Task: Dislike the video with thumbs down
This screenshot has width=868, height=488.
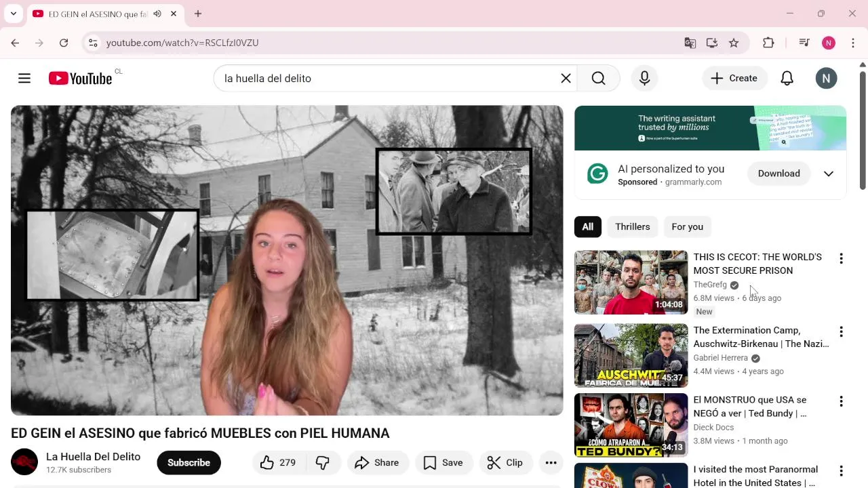Action: coord(323,463)
